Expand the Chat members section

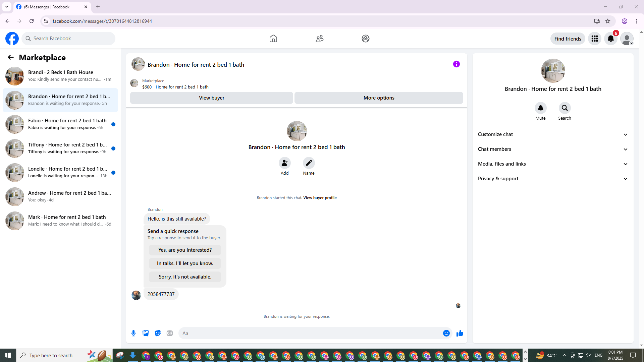[x=553, y=149]
